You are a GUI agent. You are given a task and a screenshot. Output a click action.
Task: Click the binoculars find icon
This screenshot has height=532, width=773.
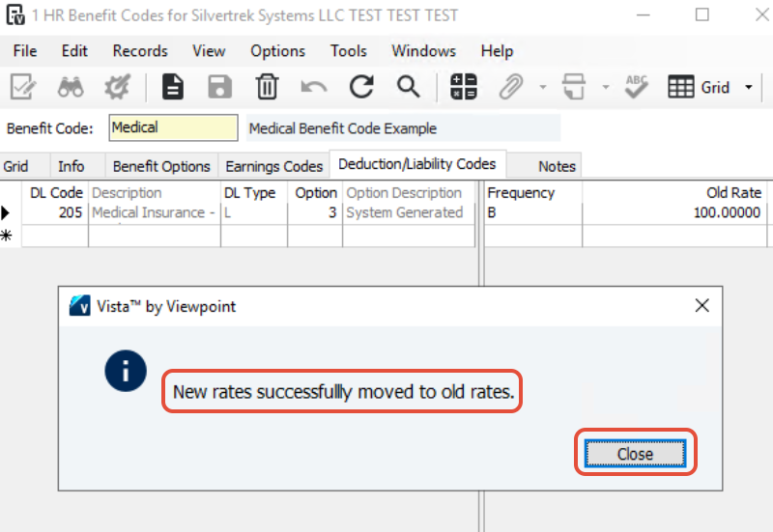click(x=71, y=87)
